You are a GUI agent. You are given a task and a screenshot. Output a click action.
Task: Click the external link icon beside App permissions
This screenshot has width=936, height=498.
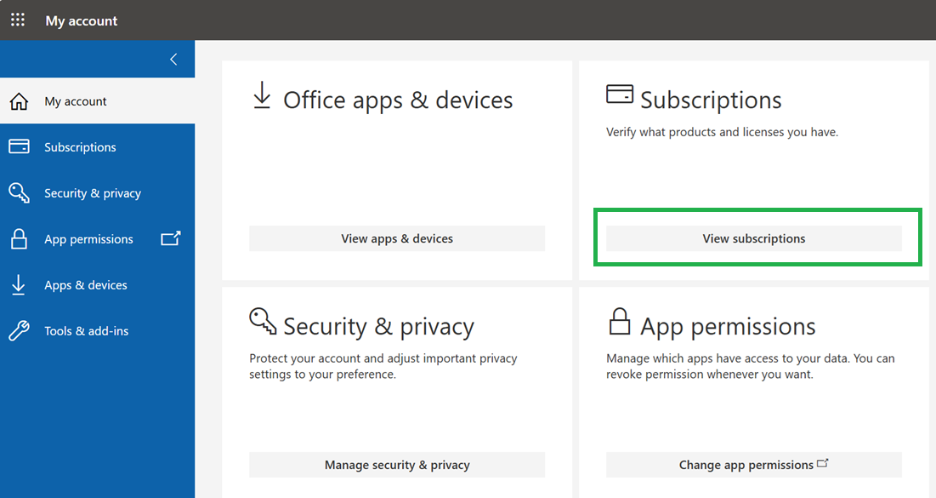point(171,238)
